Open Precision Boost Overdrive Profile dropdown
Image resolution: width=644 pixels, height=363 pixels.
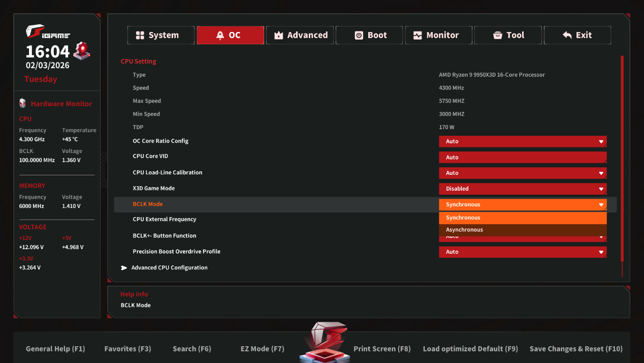tap(523, 252)
